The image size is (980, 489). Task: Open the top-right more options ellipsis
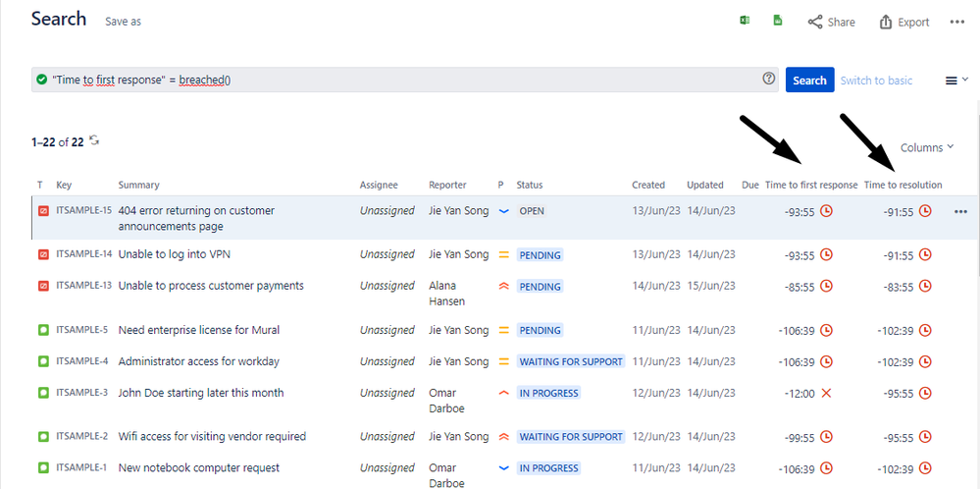(957, 22)
